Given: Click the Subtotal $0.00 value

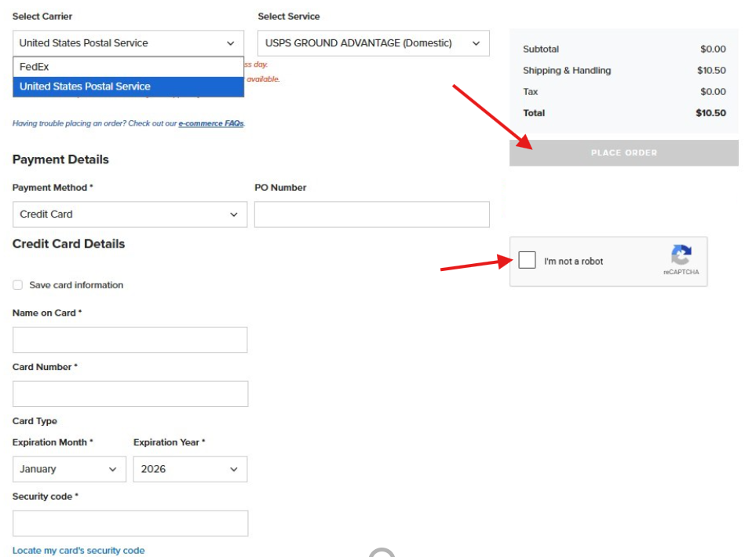Looking at the screenshot, I should [713, 49].
